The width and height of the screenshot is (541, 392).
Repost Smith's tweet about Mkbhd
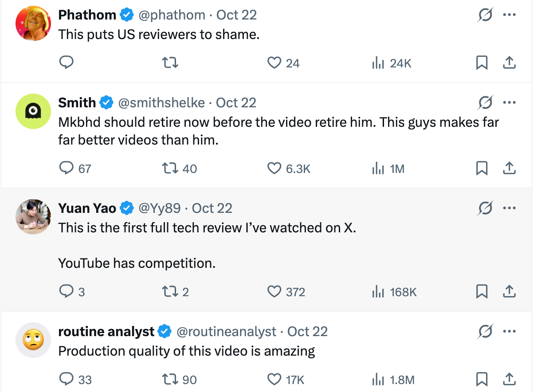pyautogui.click(x=180, y=169)
